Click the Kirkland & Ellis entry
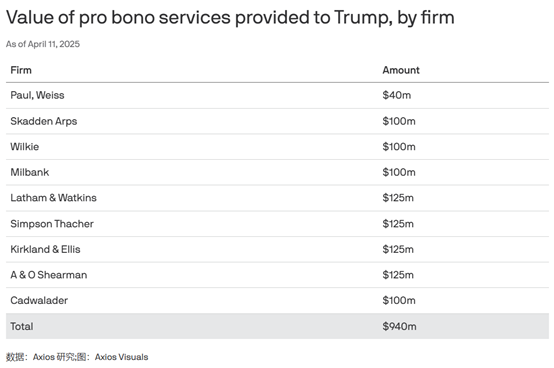Image resolution: width=554 pixels, height=368 pixels. tap(45, 249)
